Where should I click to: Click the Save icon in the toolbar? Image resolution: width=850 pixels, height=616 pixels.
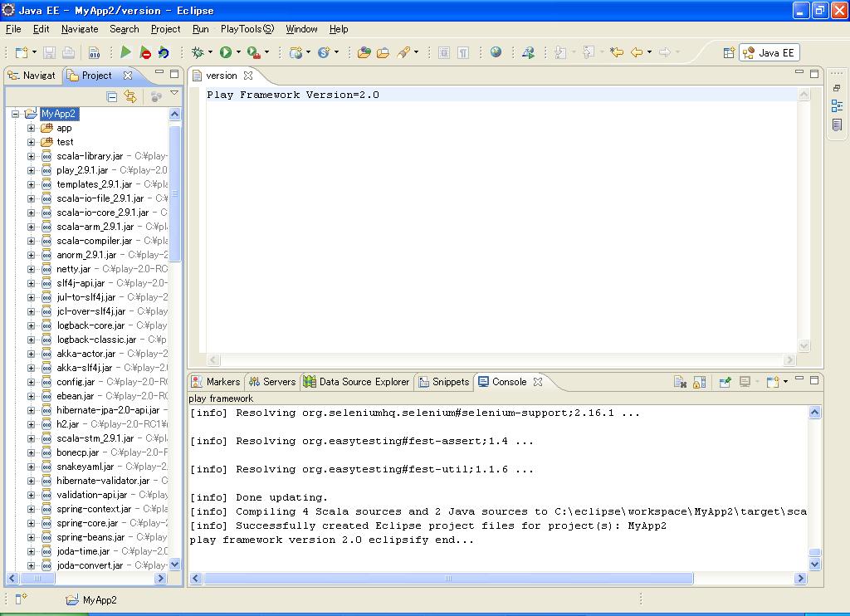49,52
